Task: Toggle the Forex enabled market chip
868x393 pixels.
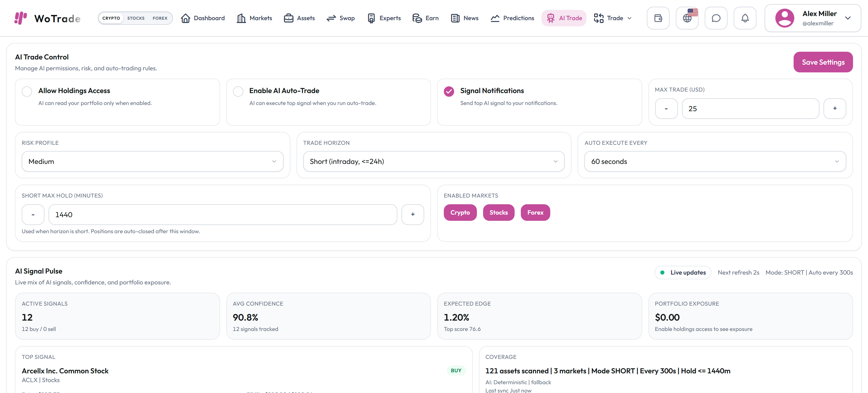Action: [536, 213]
